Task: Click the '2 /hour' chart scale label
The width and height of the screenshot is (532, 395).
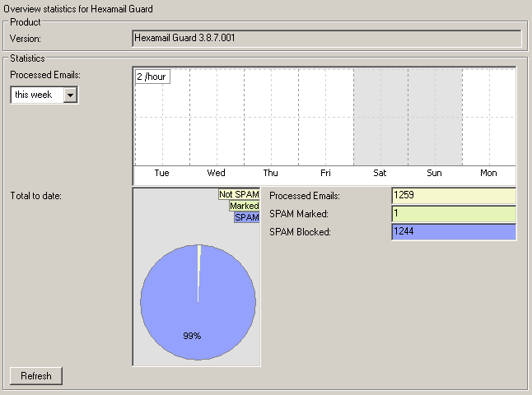Action: pos(152,77)
